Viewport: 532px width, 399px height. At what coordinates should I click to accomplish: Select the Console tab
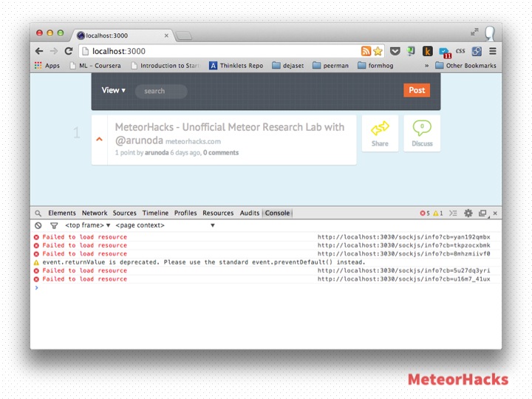[x=278, y=213]
